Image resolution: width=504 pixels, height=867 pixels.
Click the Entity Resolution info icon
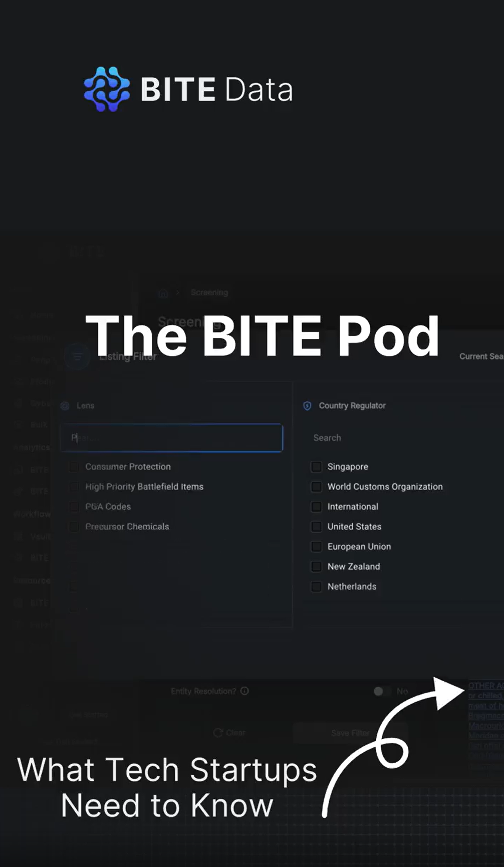pyautogui.click(x=244, y=691)
